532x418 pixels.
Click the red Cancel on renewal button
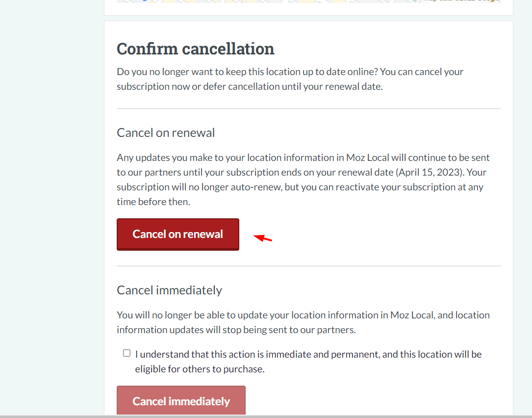[178, 235]
